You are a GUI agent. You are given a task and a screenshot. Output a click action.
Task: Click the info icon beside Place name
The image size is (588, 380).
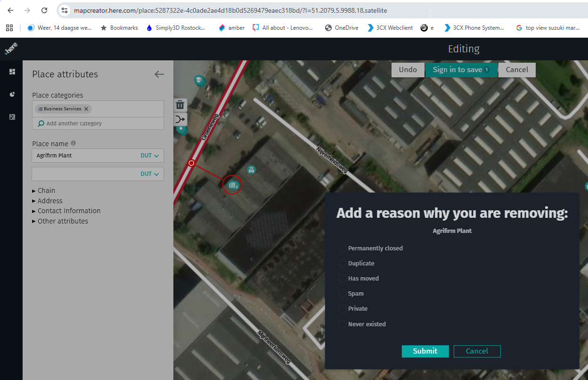click(x=73, y=143)
